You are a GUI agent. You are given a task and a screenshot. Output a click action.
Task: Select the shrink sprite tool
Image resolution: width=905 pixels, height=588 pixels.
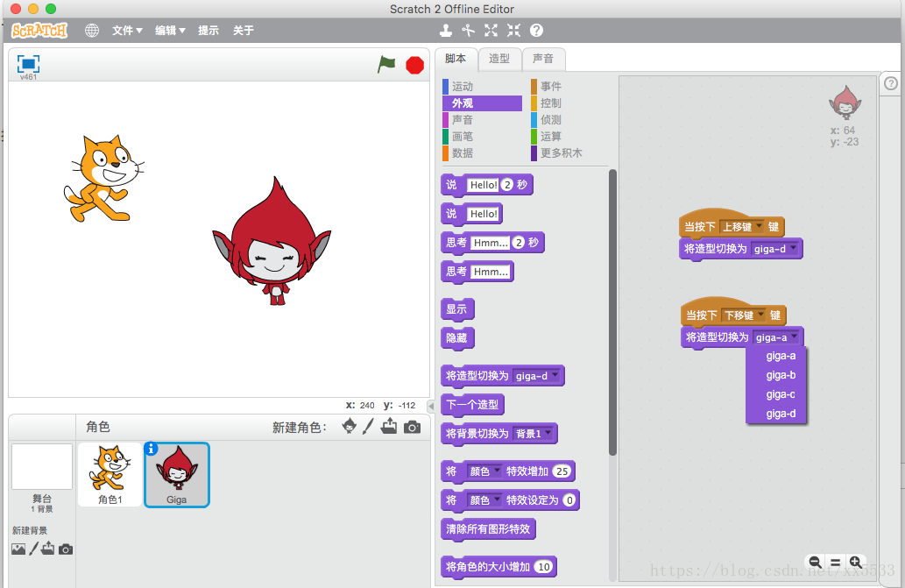tap(513, 30)
